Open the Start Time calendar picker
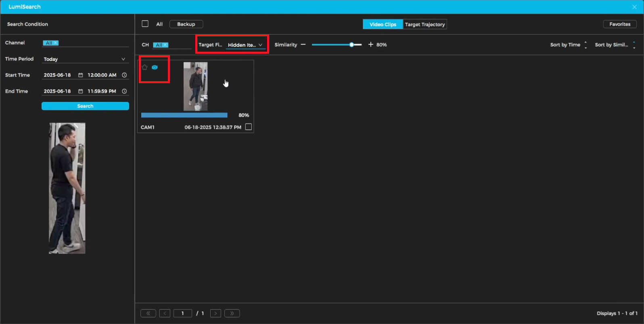644x324 pixels. point(81,75)
